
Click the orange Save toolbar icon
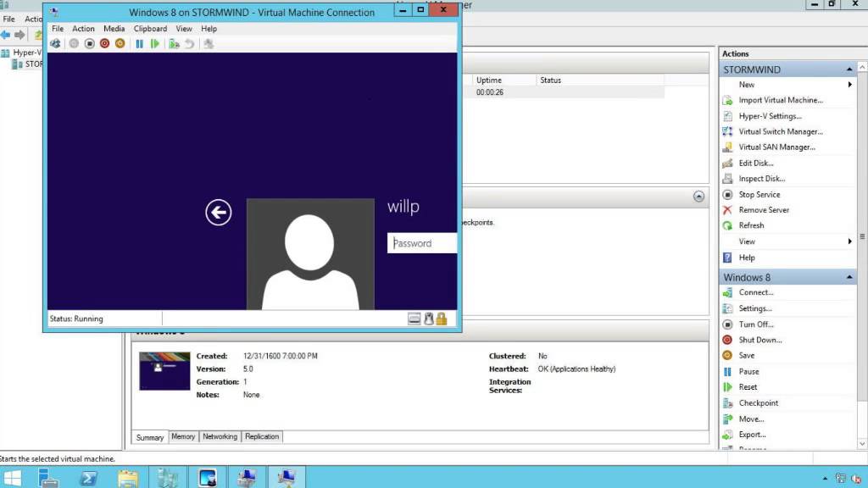(x=120, y=44)
